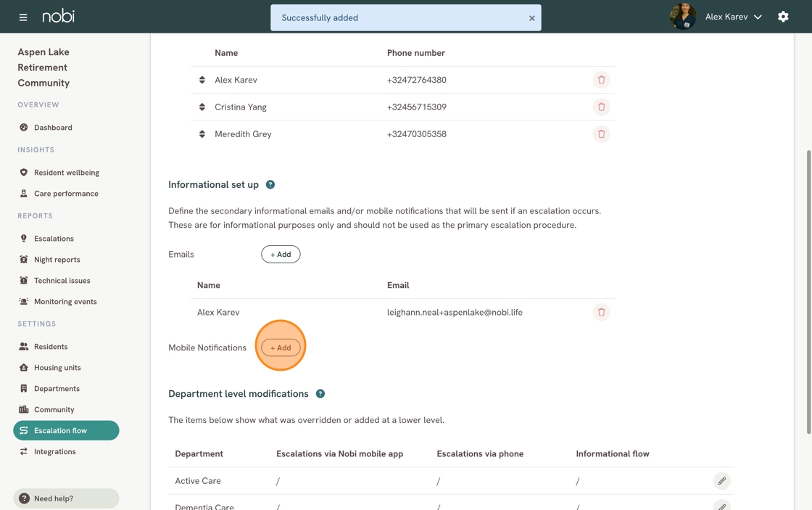Screen dimensions: 812x510
Task: Click the page vertical scrollbar
Action: tap(808, 292)
